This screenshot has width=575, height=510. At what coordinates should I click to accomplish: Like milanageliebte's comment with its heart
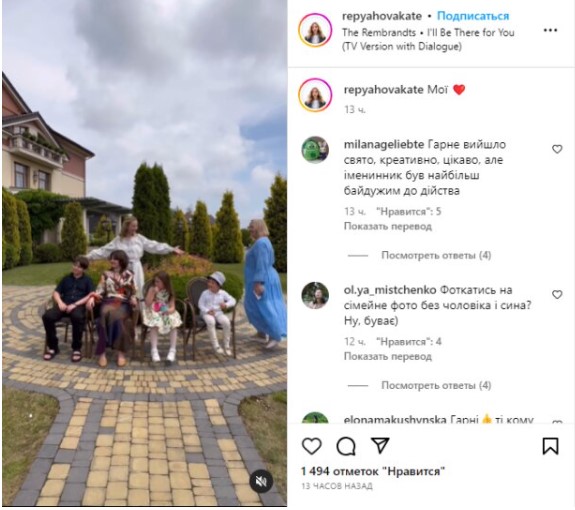coord(557,149)
